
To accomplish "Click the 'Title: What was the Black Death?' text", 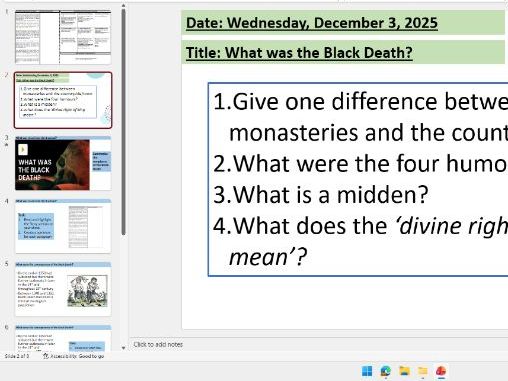I will pyautogui.click(x=299, y=53).
